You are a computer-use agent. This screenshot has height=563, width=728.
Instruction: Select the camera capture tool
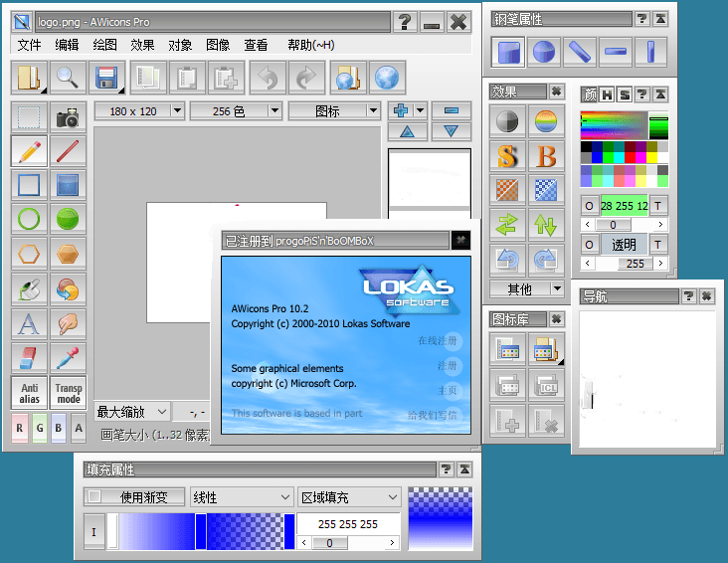coord(68,117)
